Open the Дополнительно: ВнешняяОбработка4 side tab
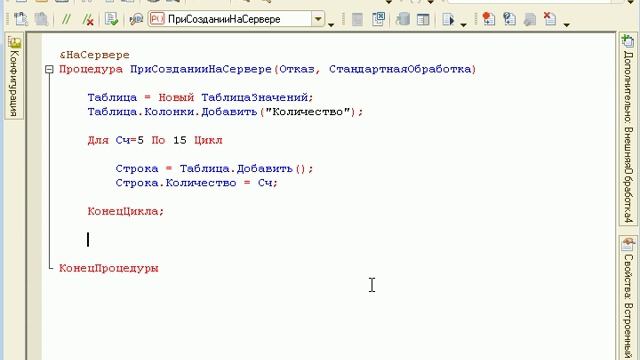The height and width of the screenshot is (360, 640). click(x=628, y=129)
